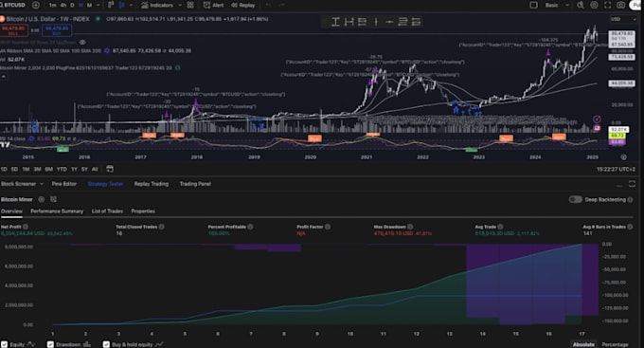This screenshot has width=644, height=348.
Task: Click the Publish button
Action: pos(635,5)
